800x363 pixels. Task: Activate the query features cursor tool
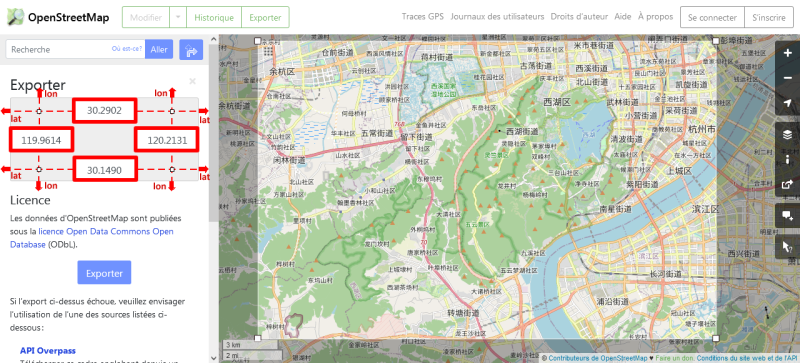point(788,247)
